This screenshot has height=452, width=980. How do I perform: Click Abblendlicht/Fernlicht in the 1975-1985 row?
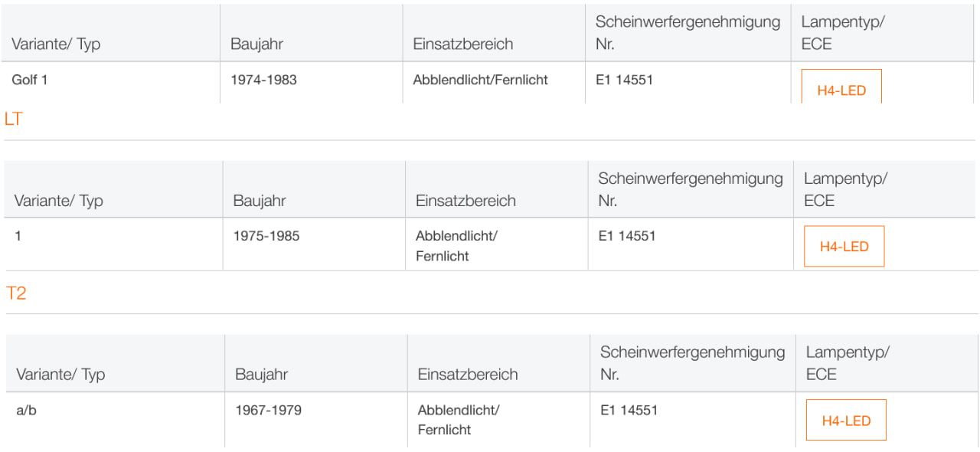tap(456, 246)
